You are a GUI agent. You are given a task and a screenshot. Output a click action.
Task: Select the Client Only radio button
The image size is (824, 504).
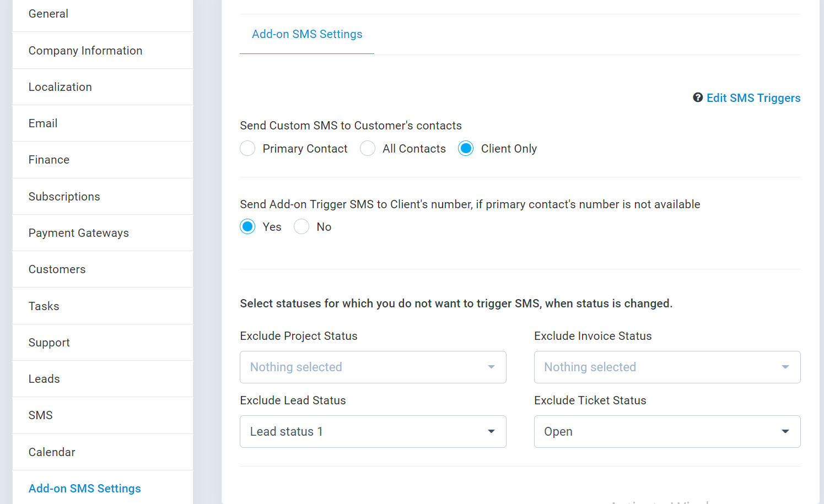(466, 149)
